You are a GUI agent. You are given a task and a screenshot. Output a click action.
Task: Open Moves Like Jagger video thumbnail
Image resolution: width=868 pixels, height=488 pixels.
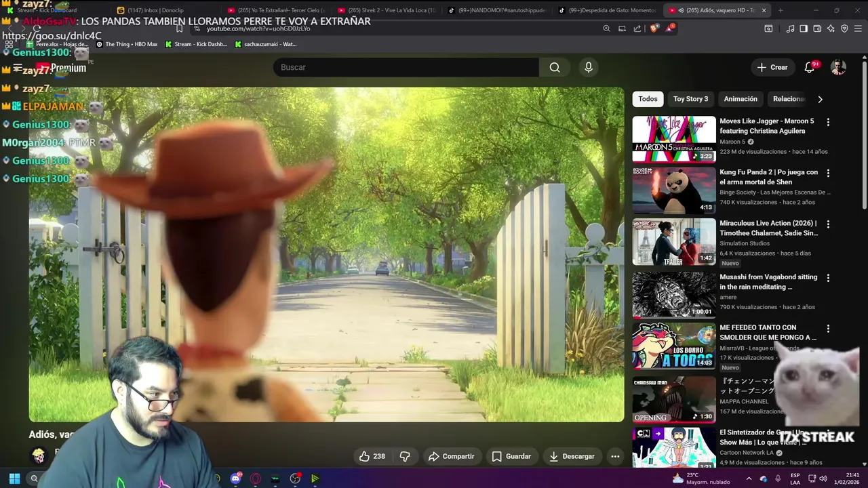[674, 139]
